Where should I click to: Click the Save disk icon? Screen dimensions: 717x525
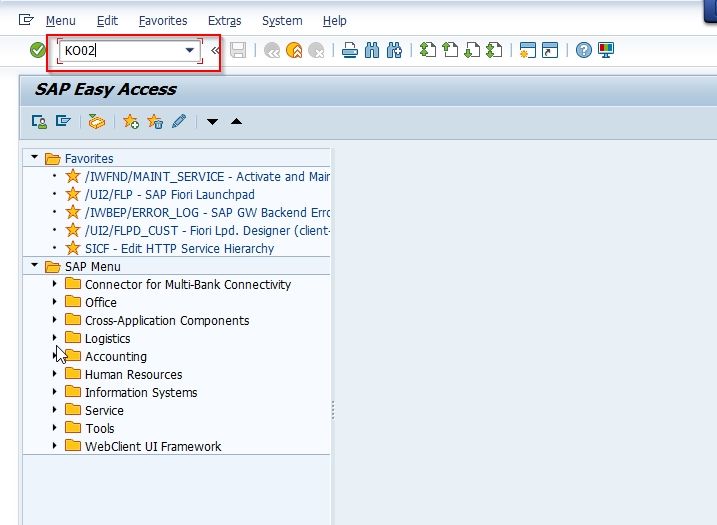click(238, 50)
